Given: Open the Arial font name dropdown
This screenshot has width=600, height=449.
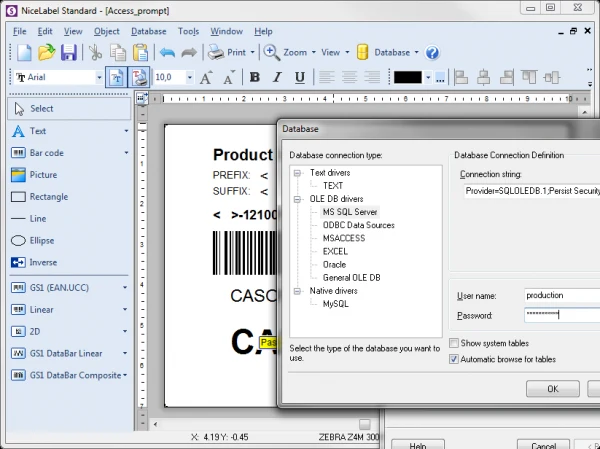Looking at the screenshot, I should pyautogui.click(x=99, y=78).
